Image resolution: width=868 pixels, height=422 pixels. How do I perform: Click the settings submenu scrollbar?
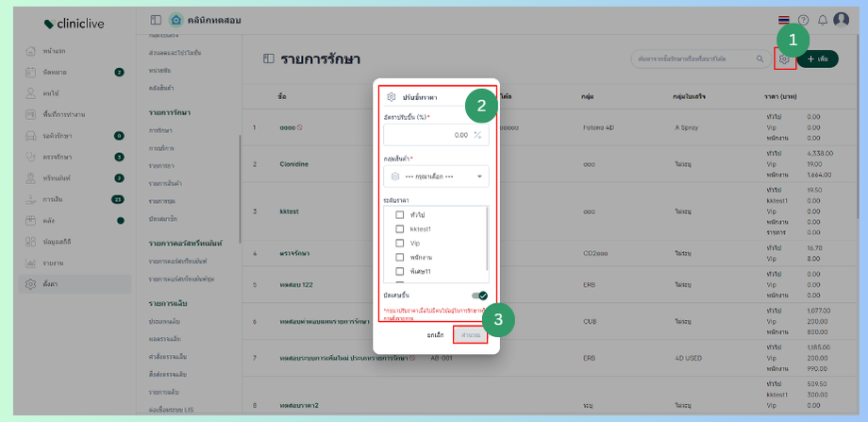[240, 190]
